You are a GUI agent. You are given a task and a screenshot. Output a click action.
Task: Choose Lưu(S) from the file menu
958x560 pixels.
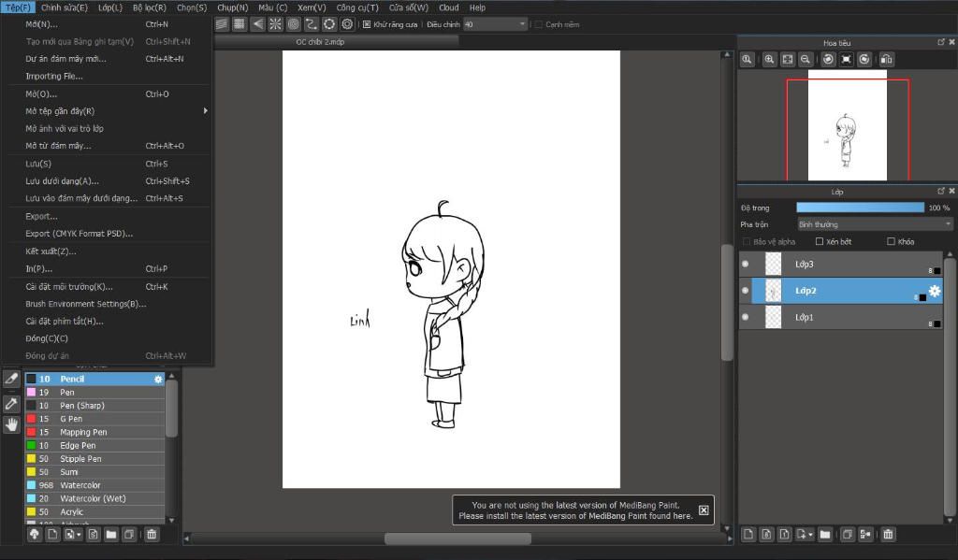(x=109, y=164)
